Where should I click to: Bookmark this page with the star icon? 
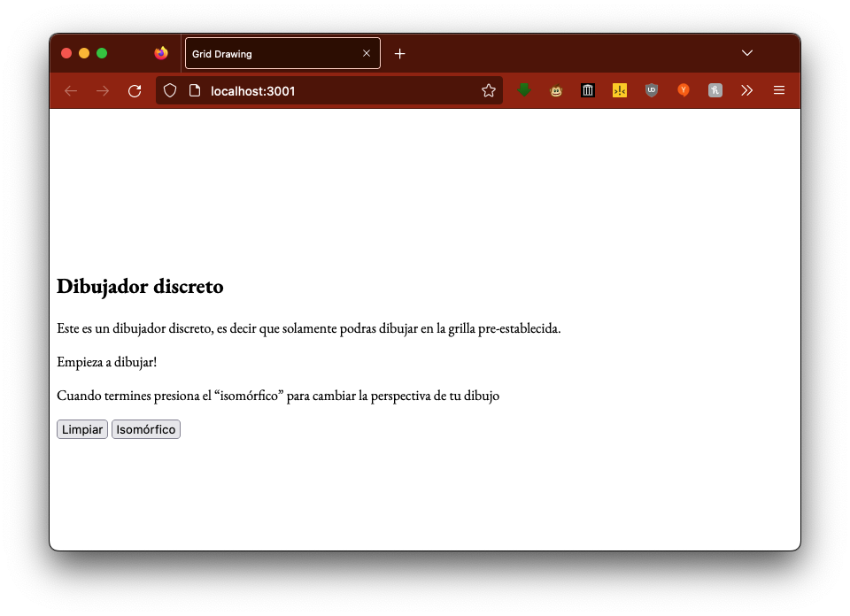488,90
